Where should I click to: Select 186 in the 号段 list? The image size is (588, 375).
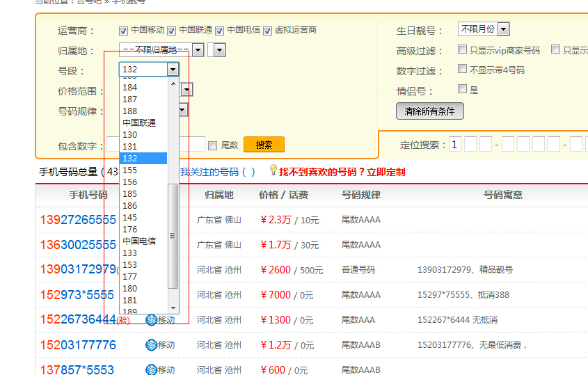[x=143, y=205]
